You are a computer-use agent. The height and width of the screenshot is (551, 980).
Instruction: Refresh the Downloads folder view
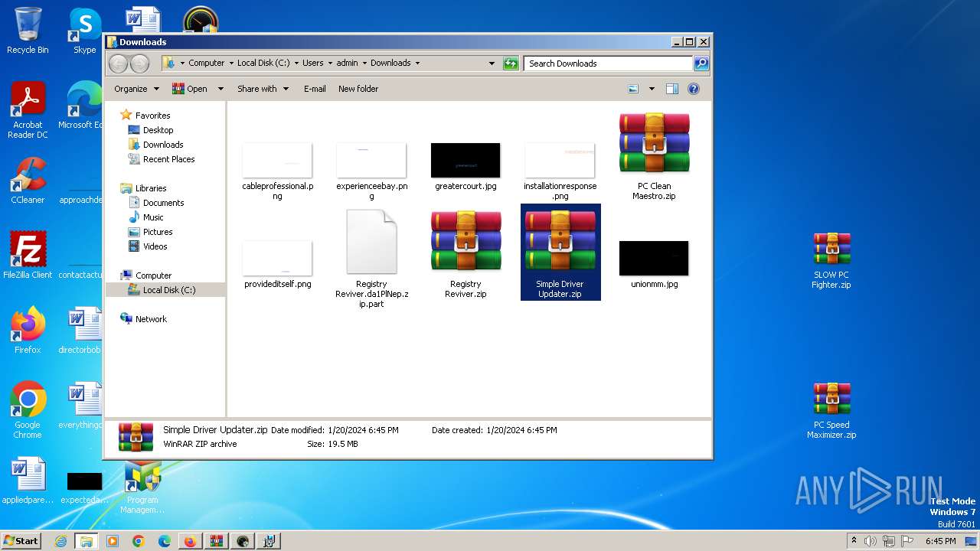[x=511, y=64]
